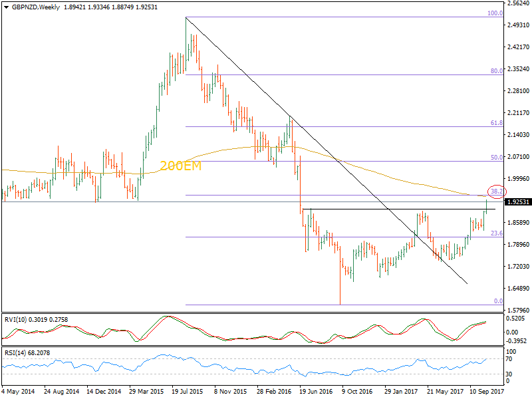Click the red circled 38.2 Fibonacci label

pos(497,191)
